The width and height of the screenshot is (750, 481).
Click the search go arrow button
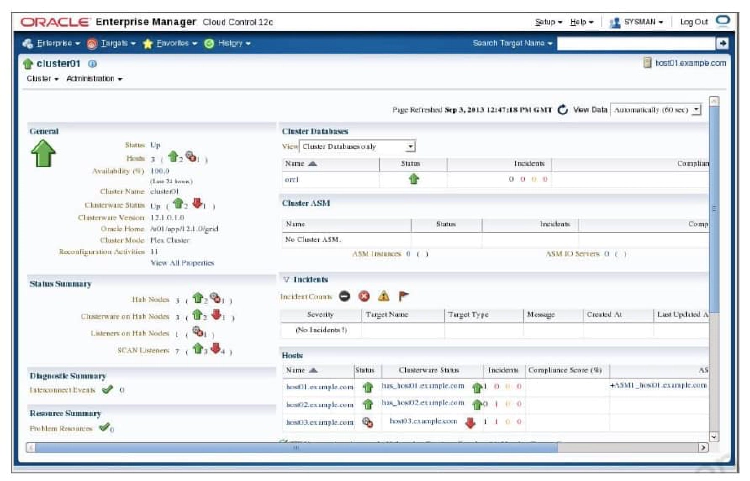point(722,44)
